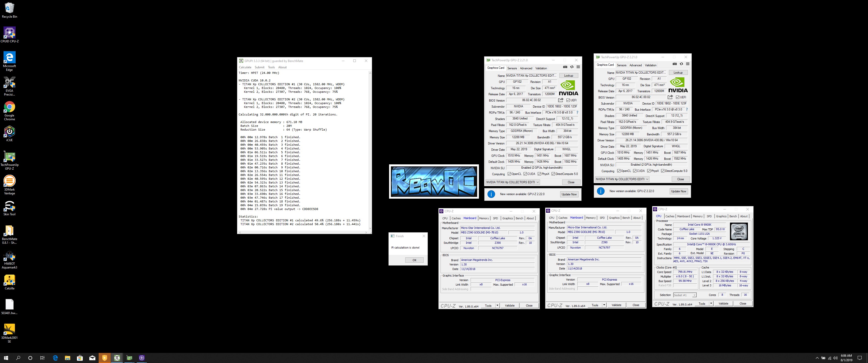Open hamburger menu in right GPU-Z window
Screen dimensions: 868x363
688,64
